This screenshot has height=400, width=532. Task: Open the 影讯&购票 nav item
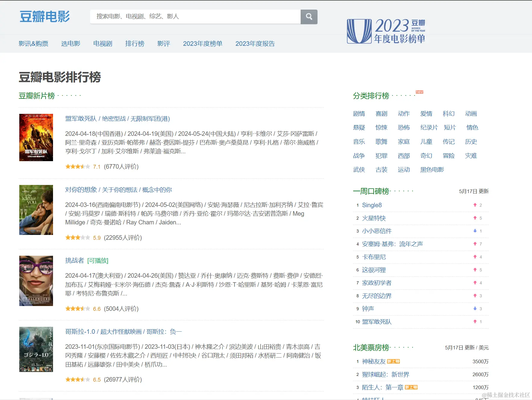coord(33,44)
